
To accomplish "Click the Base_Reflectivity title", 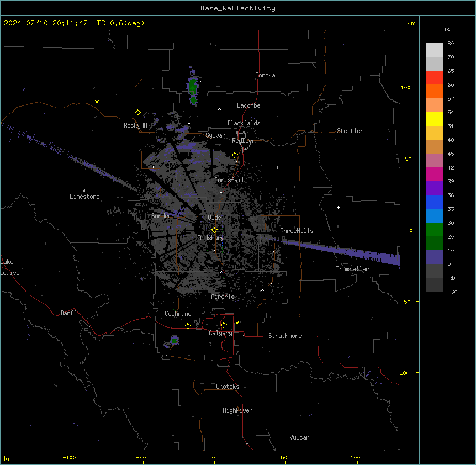I will (x=238, y=8).
